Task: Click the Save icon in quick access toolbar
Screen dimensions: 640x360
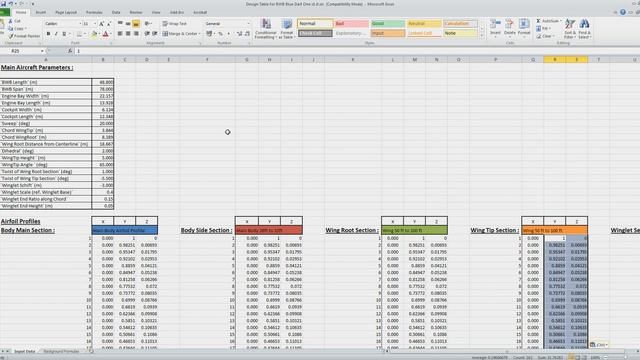Action: [x=3, y=4]
